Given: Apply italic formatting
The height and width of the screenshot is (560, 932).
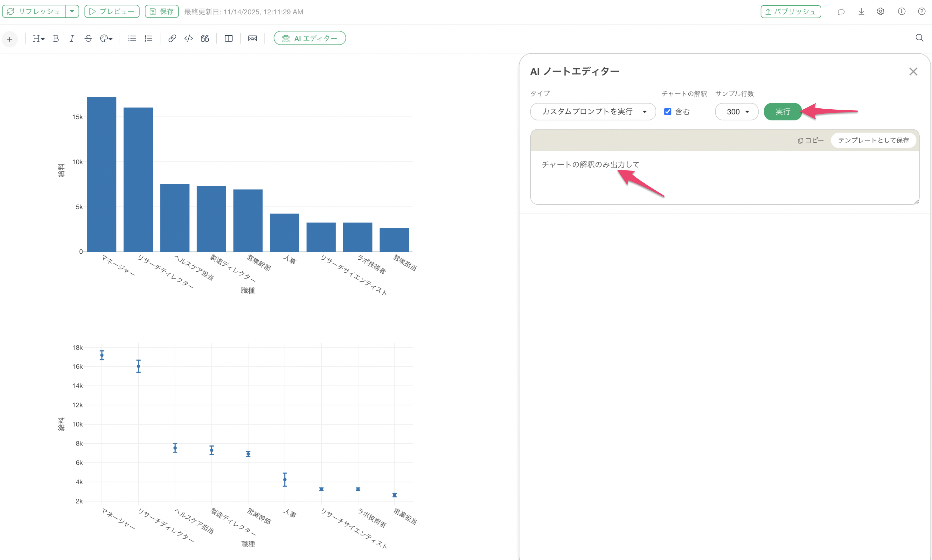Looking at the screenshot, I should (x=72, y=38).
